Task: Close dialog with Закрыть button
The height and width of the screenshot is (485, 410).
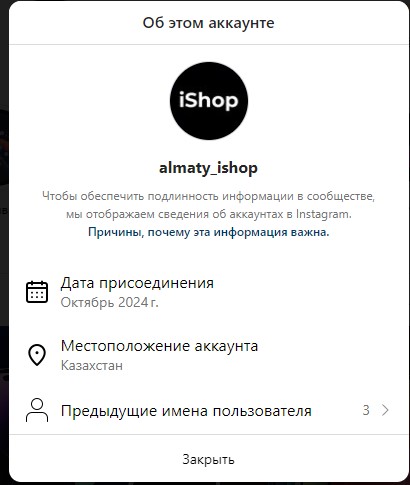Action: (x=209, y=459)
